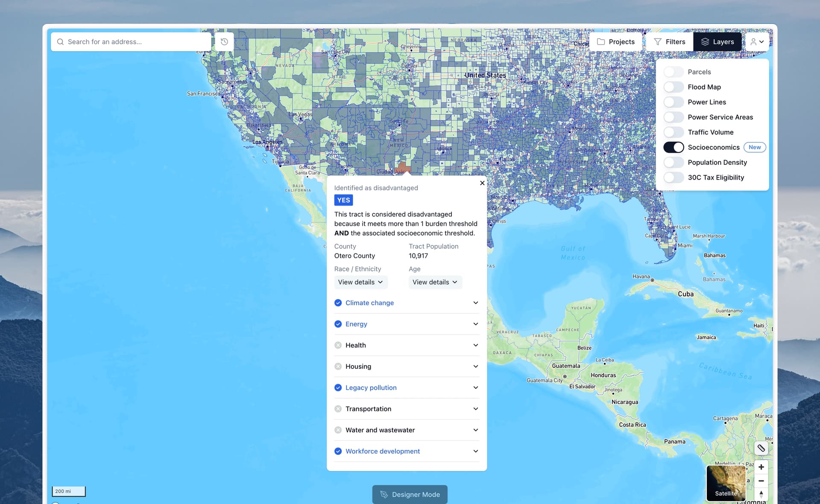Viewport: 820px width, 504px height.
Task: Click the search address input icon
Action: pos(60,41)
